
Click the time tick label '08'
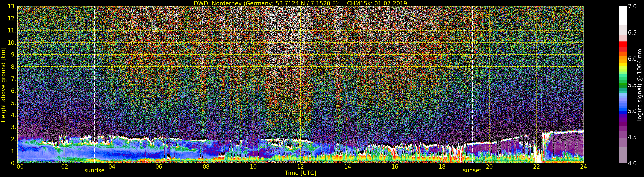pos(206,167)
